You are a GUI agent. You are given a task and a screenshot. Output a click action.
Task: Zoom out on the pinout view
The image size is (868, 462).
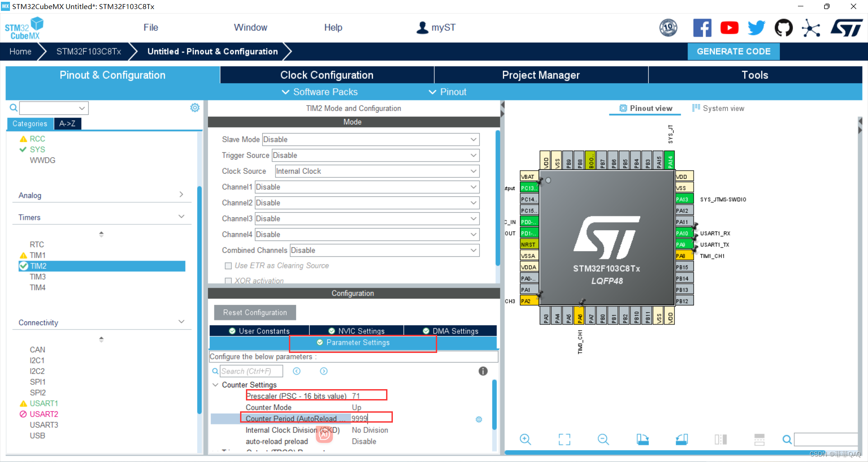604,439
